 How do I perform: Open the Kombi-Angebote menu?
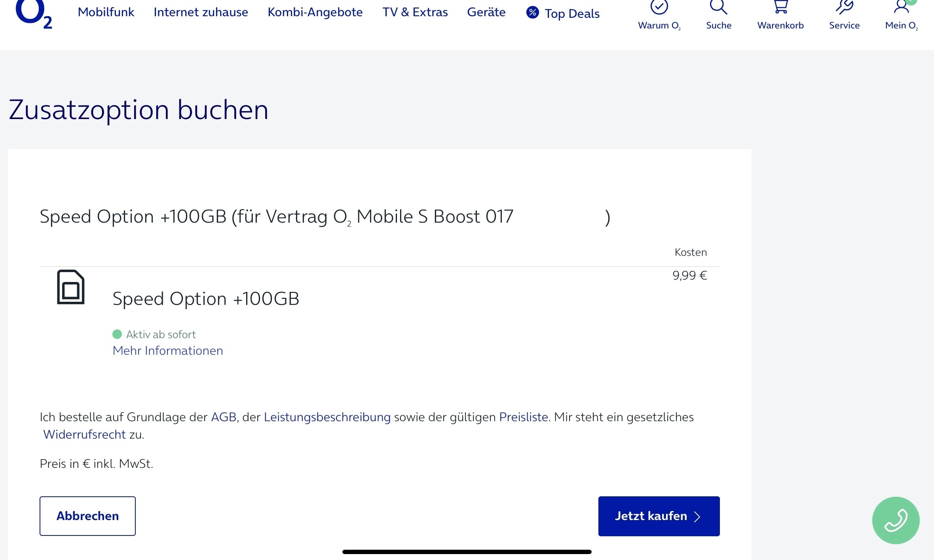pyautogui.click(x=315, y=12)
